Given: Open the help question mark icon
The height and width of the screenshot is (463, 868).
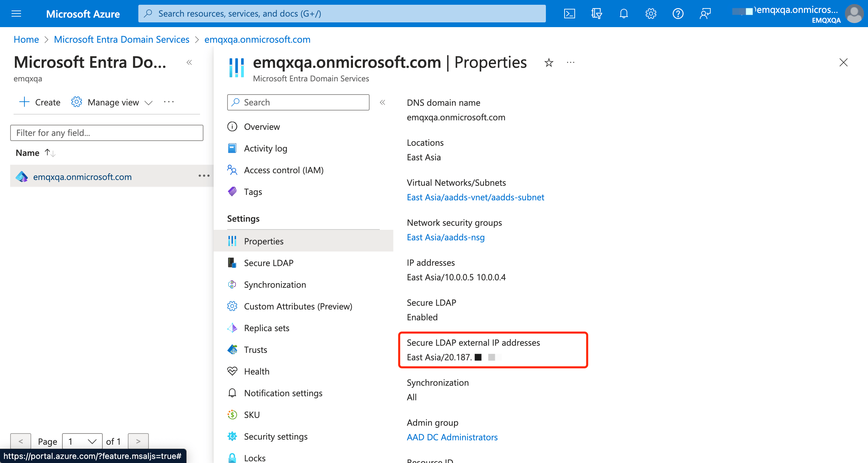Looking at the screenshot, I should coord(678,14).
